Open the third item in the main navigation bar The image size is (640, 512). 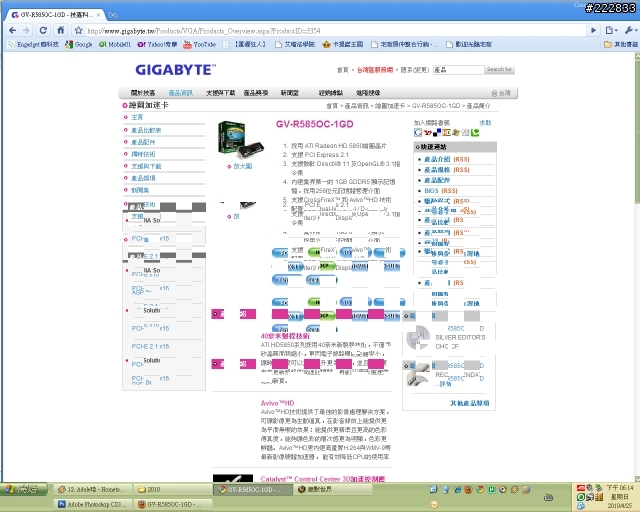[220, 93]
